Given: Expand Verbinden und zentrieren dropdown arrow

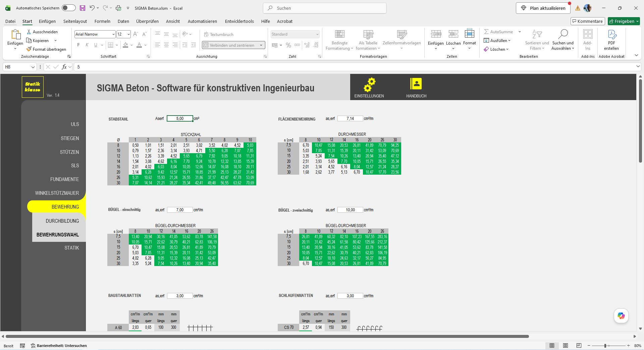Looking at the screenshot, I should 261,45.
